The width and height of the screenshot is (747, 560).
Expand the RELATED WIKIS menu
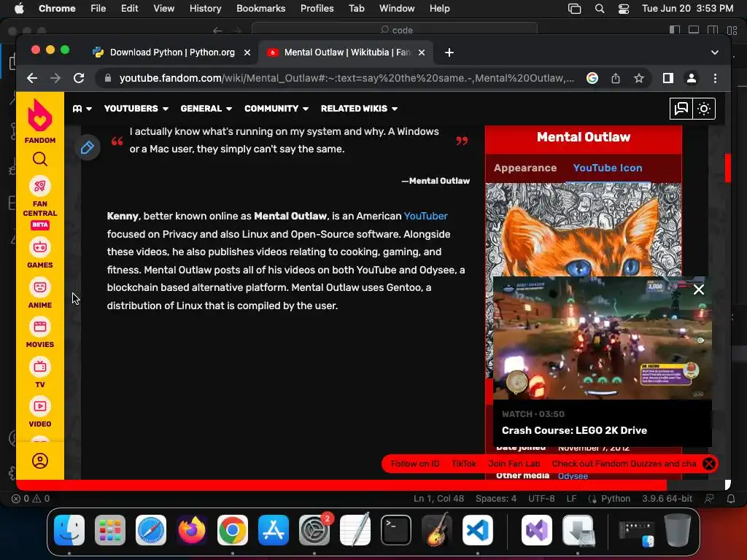359,109
